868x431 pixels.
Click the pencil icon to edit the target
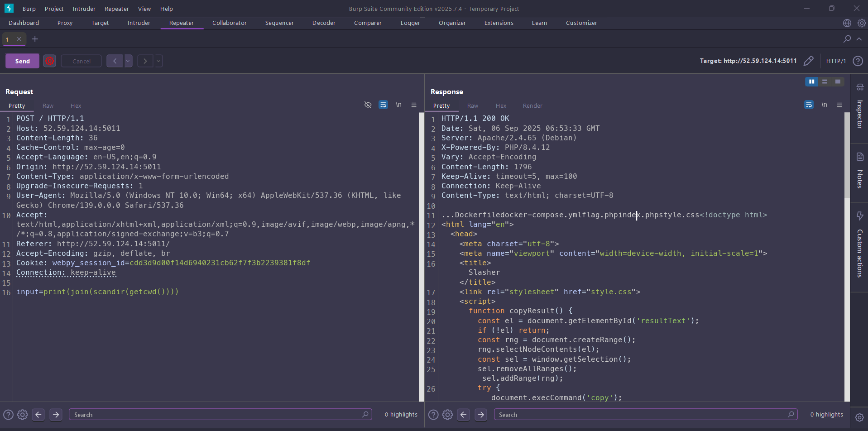coord(809,61)
